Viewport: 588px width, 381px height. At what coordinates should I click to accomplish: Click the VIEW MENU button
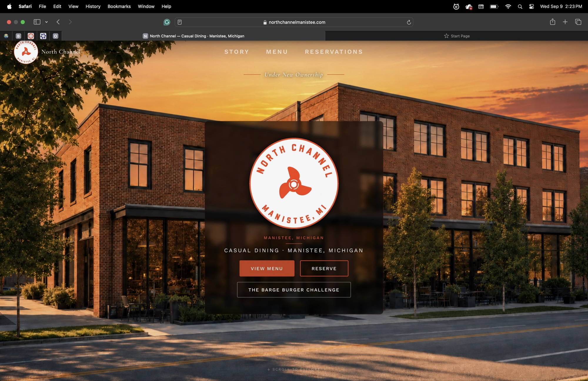267,268
